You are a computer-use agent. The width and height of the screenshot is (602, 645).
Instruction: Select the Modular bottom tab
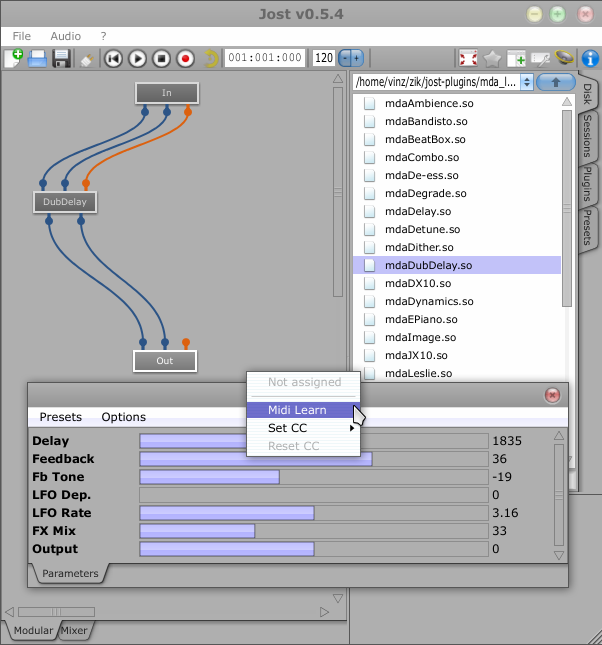[33, 631]
